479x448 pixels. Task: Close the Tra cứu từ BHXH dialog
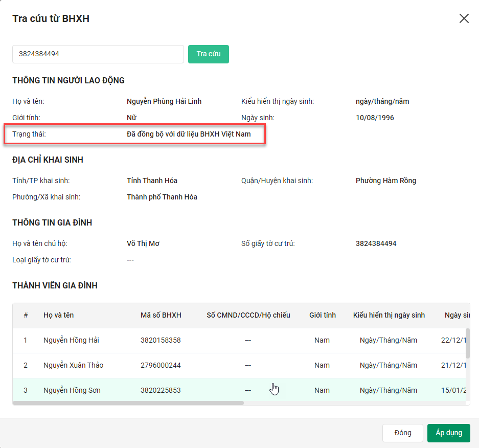[x=464, y=18]
